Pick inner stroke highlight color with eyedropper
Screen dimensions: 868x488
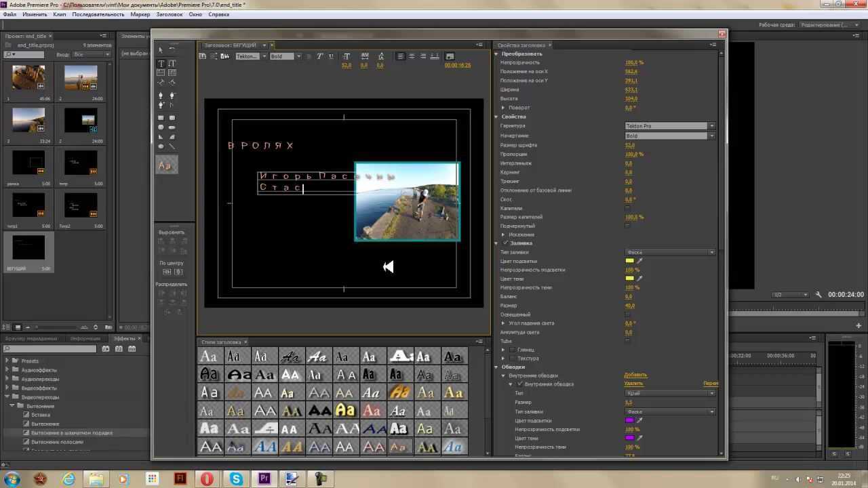639,420
